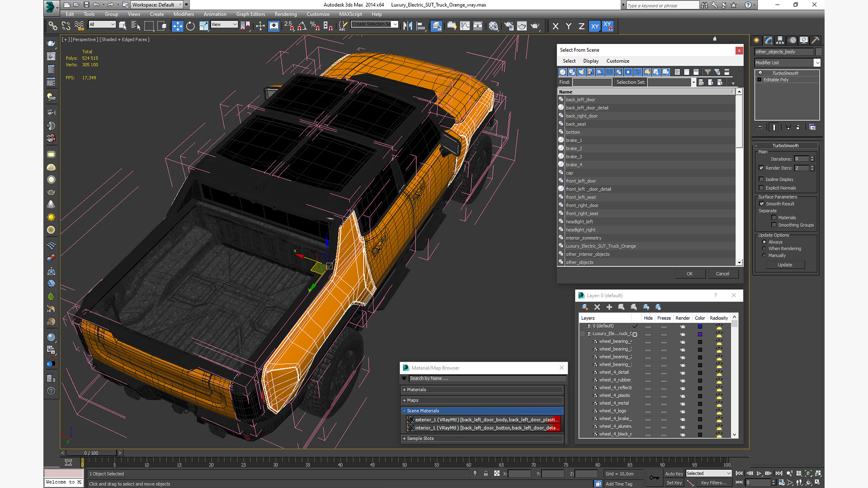The height and width of the screenshot is (488, 868).
Task: Open the Material Editor icon
Action: click(493, 26)
